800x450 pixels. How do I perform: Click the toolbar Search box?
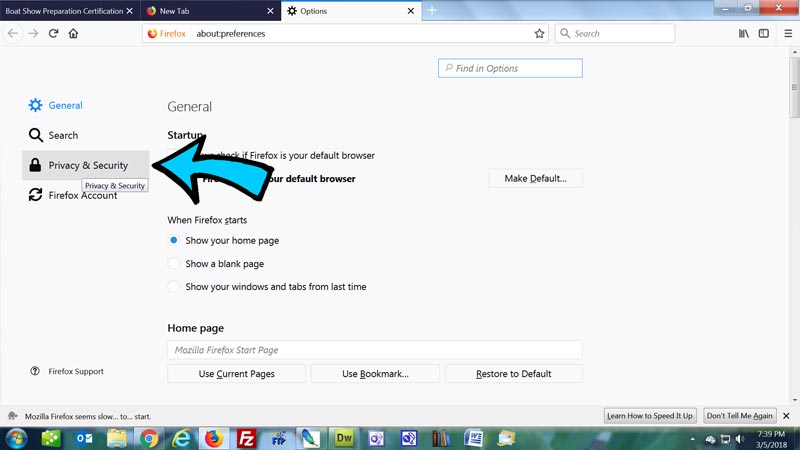615,34
